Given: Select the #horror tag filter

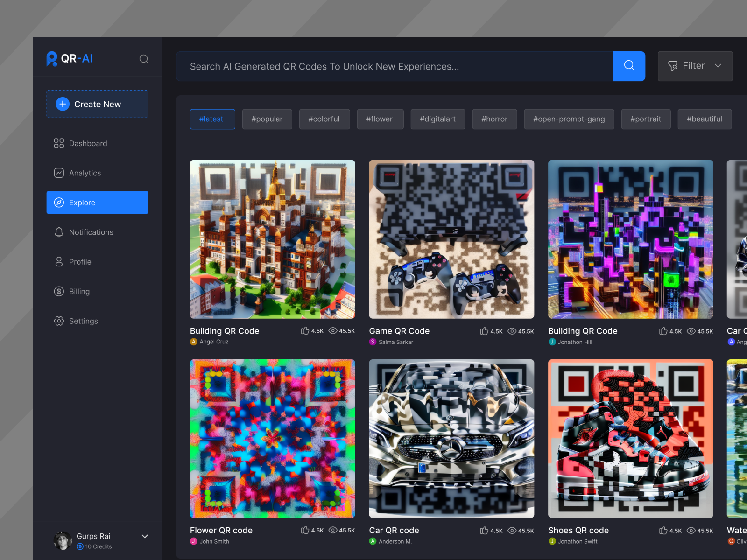Looking at the screenshot, I should 494,119.
